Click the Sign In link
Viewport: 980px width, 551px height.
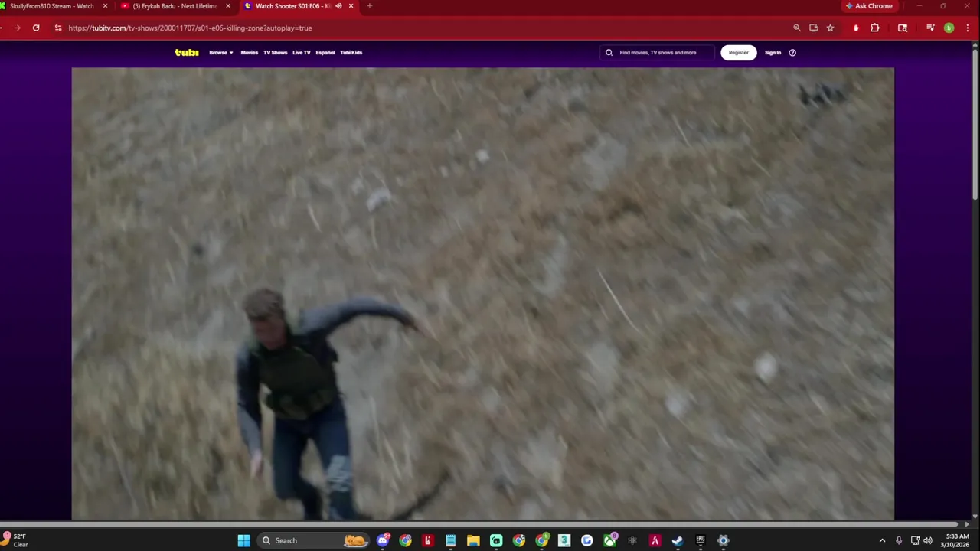click(x=773, y=52)
